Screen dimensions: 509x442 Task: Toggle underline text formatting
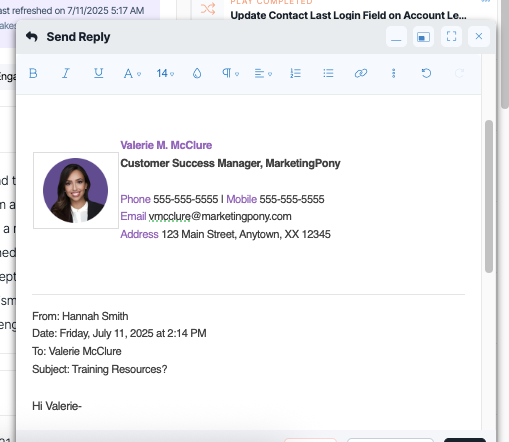tap(98, 73)
